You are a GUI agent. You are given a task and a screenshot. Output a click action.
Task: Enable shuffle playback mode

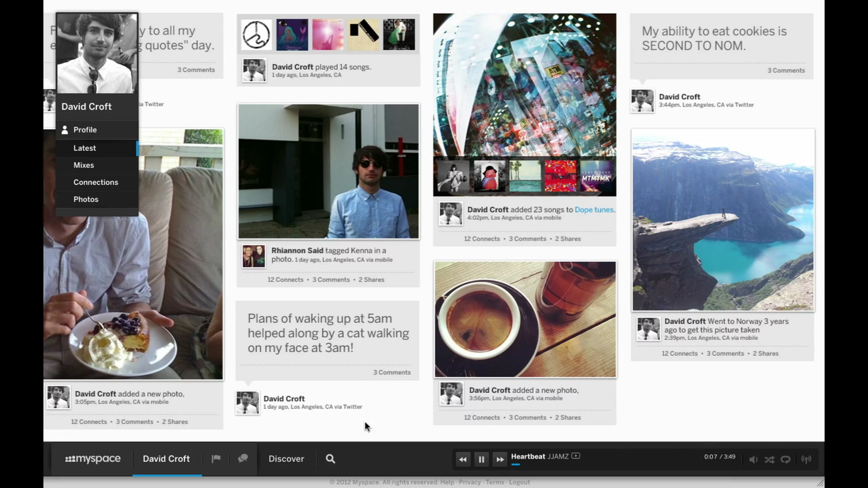(769, 459)
